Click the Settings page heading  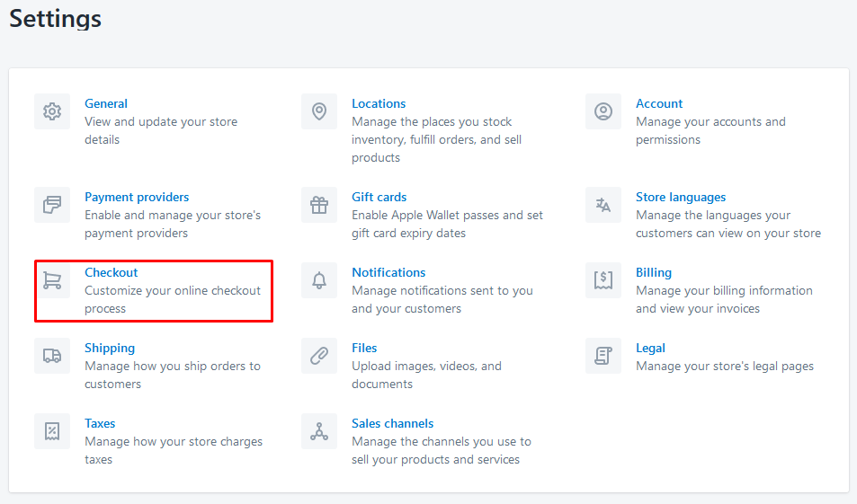tap(55, 19)
